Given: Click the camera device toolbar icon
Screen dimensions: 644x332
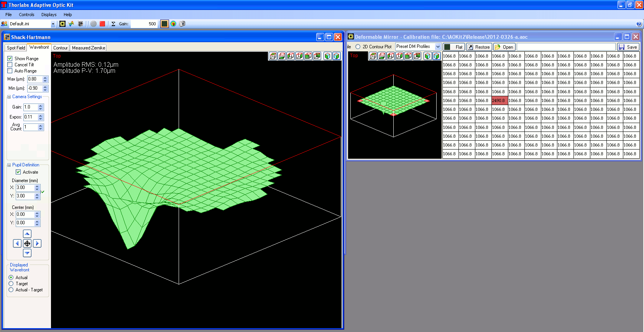Looking at the screenshot, I should click(80, 24).
